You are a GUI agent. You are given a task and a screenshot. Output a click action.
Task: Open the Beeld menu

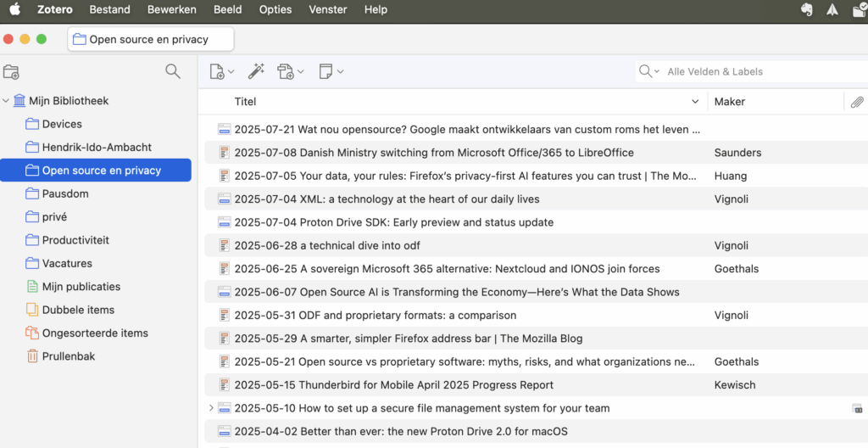point(227,9)
